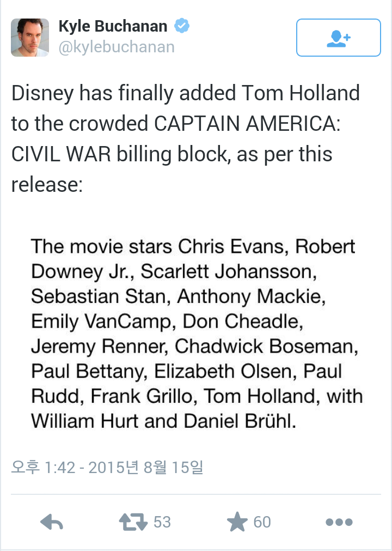Open the @kylebuchanan handle
The width and height of the screenshot is (392, 551).
pos(117,47)
